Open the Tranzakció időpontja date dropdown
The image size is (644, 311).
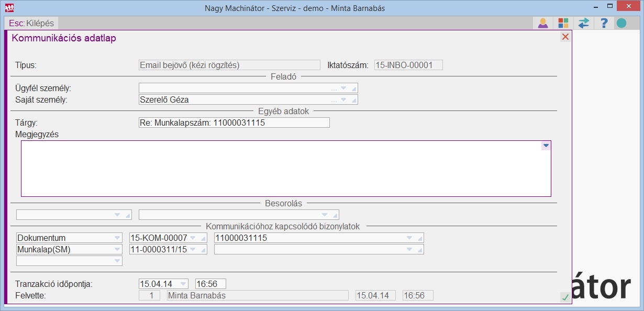click(x=183, y=284)
